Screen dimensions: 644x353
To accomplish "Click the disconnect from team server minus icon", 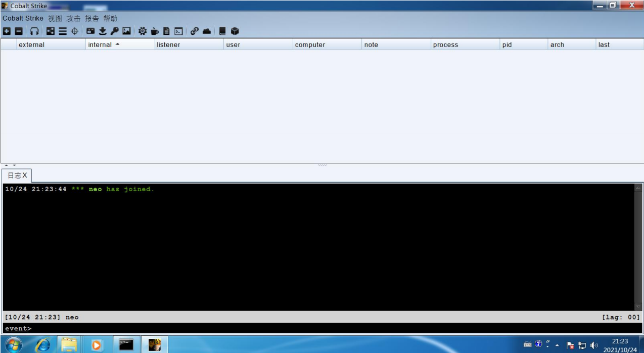I will click(x=19, y=31).
